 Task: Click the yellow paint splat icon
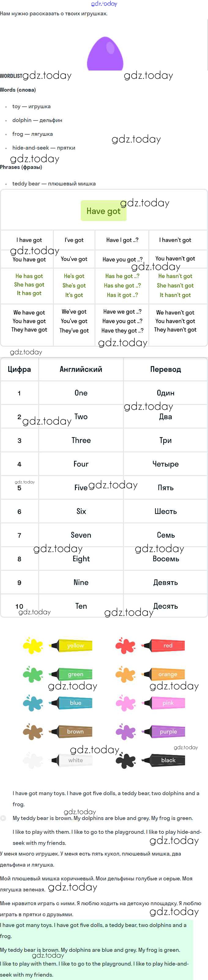pos(33,646)
